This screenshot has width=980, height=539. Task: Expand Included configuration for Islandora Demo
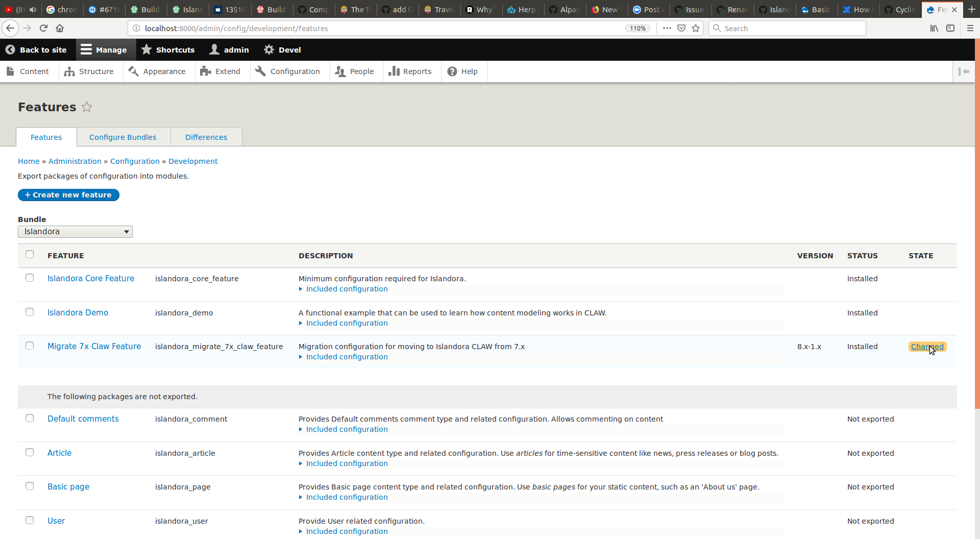pyautogui.click(x=347, y=323)
